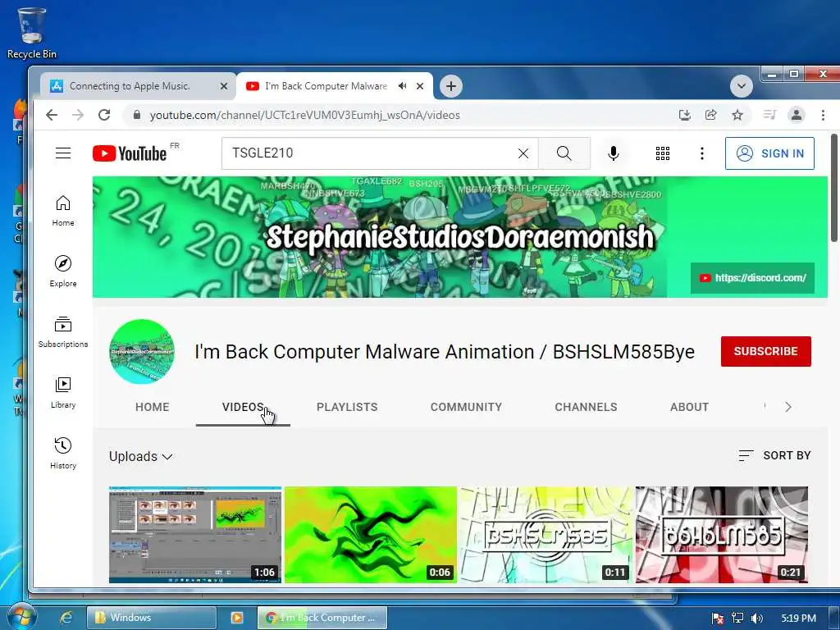Close the Connecting to Apple Music tab
Viewport: 840px width, 630px height.
(224, 86)
